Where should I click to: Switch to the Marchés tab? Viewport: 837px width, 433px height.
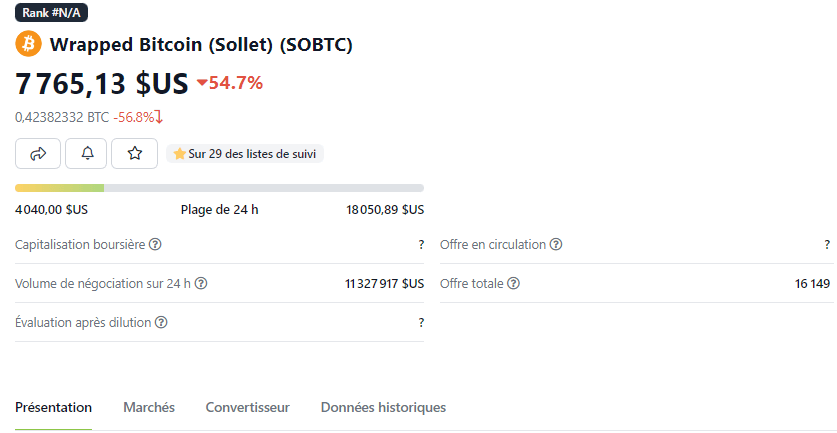(149, 407)
